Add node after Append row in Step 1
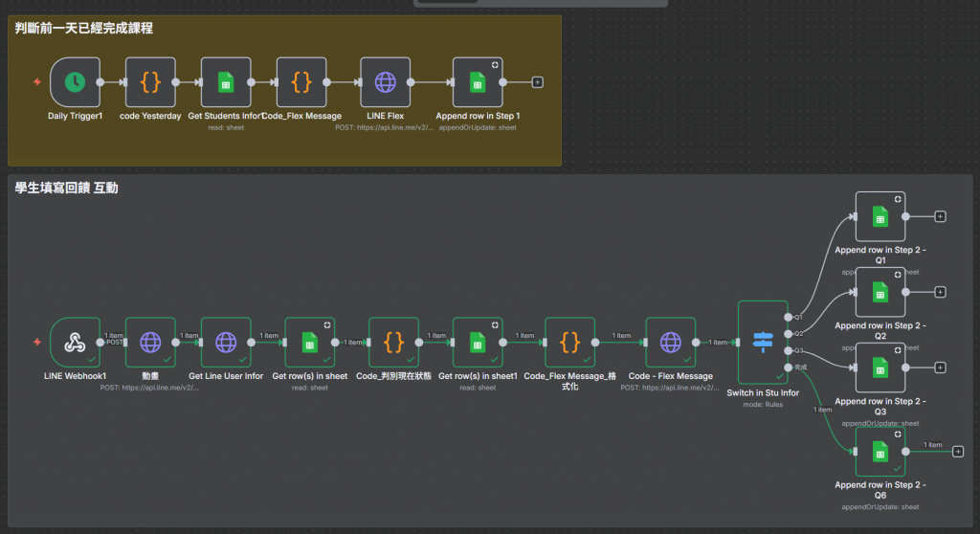Screen dimensions: 980x534 (537, 82)
